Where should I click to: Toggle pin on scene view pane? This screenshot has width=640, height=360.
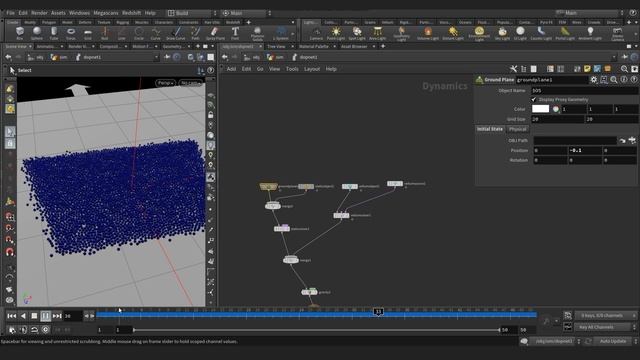tap(167, 57)
